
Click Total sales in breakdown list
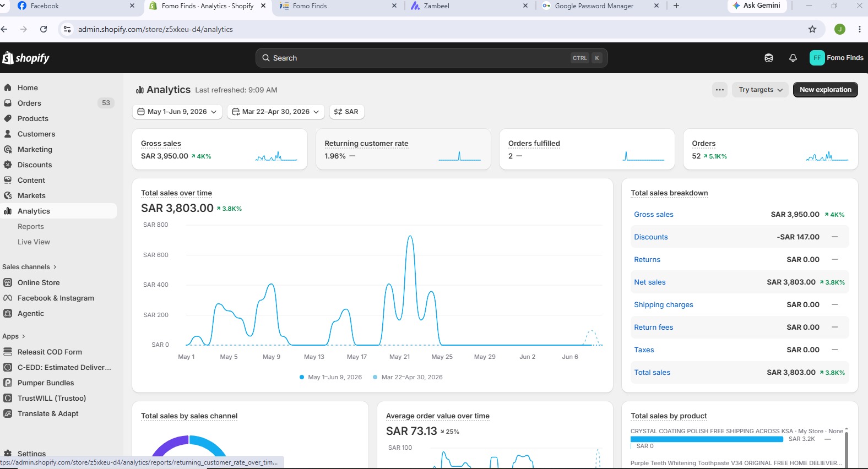coord(652,373)
